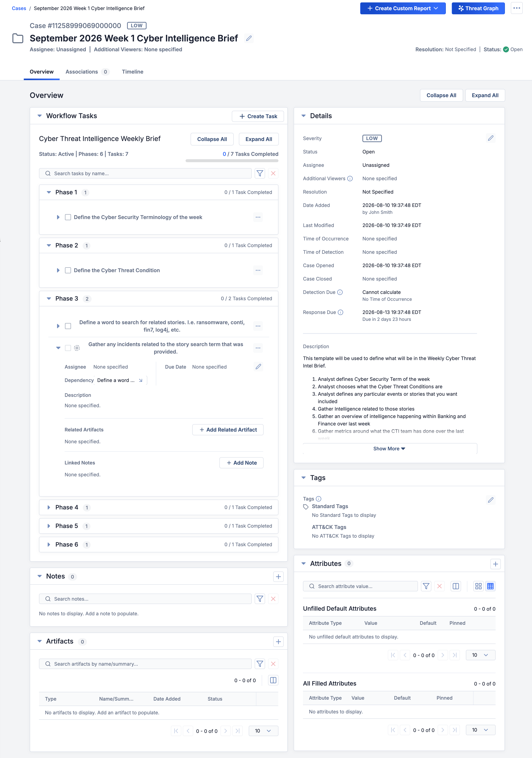
Task: Collapse Gather any incidents task details
Action: [x=58, y=348]
